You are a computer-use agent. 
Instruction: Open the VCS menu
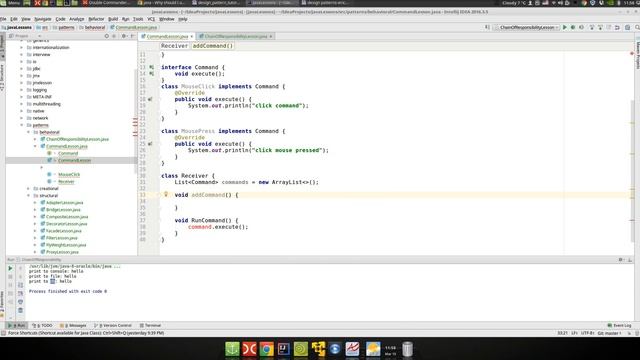tap(151, 19)
